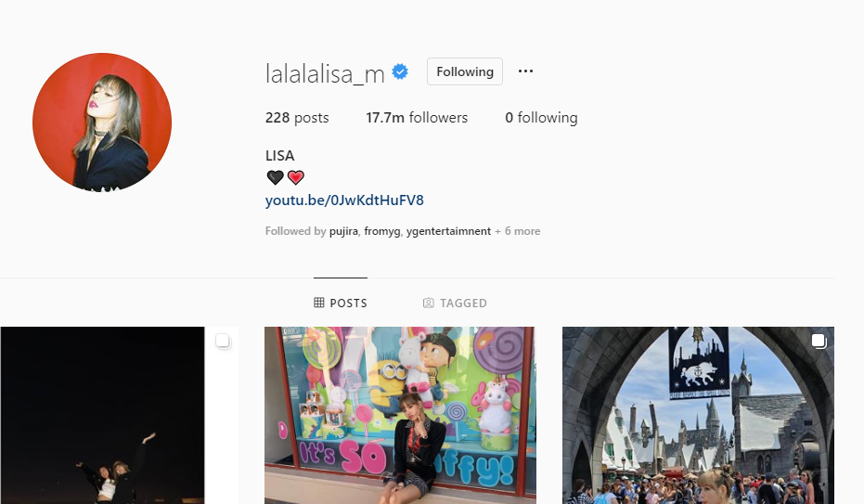Click follower name ygentertainment
Screen dimensions: 864x504
(x=448, y=231)
